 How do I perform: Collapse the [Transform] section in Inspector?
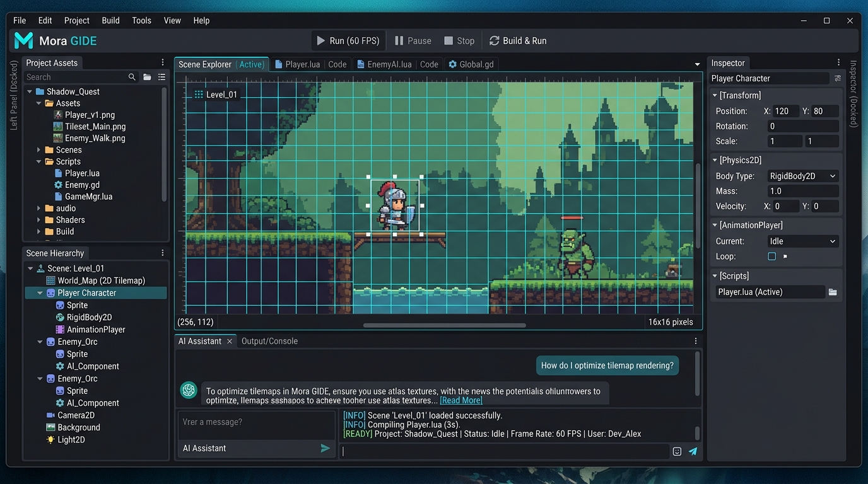pos(715,95)
